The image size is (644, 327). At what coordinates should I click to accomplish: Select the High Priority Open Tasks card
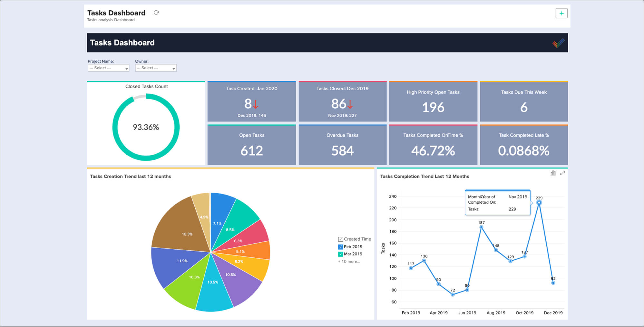433,102
